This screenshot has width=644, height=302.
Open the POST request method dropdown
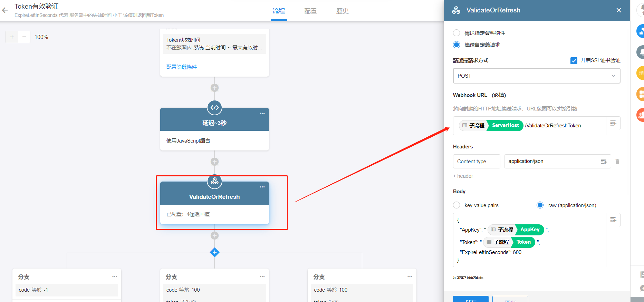(537, 76)
